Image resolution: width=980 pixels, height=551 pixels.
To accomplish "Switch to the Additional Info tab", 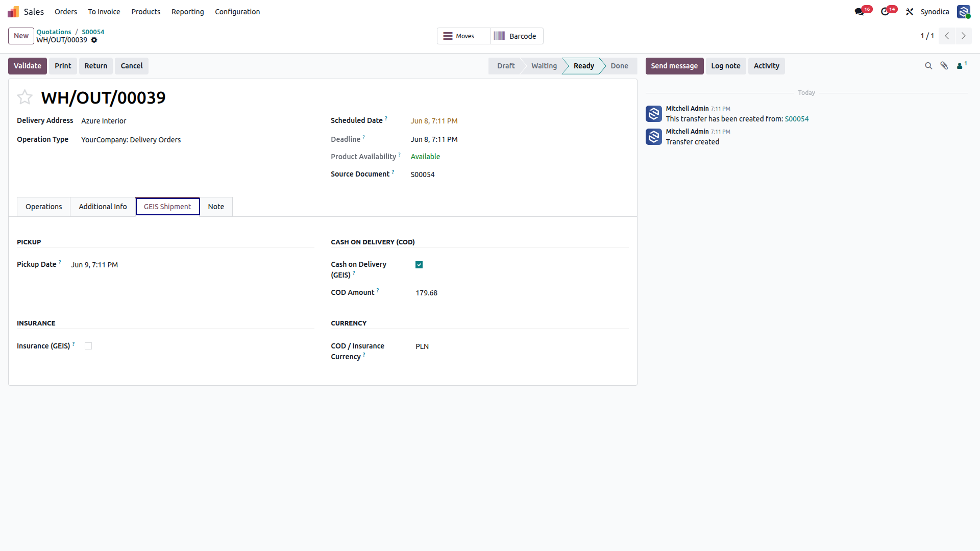I will click(103, 207).
